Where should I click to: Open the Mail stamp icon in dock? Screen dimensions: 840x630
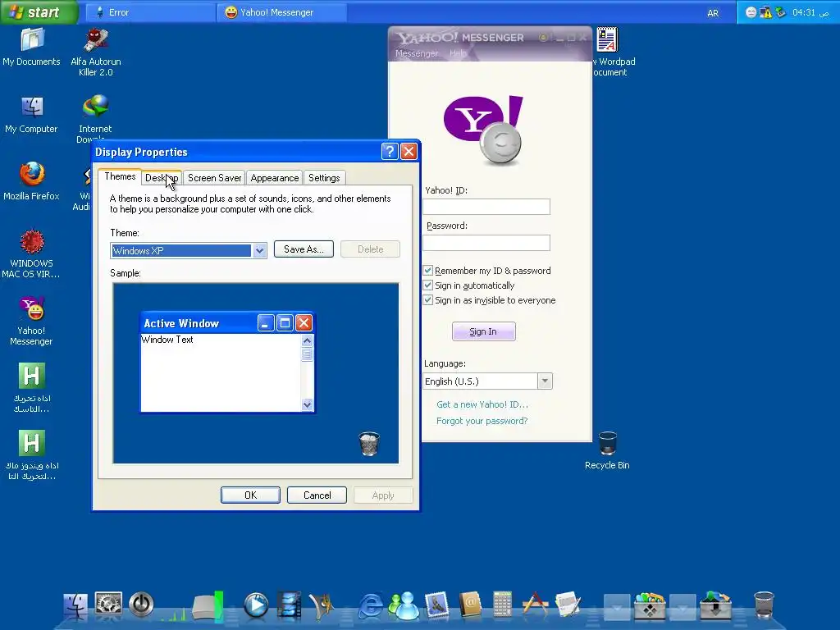pyautogui.click(x=436, y=605)
